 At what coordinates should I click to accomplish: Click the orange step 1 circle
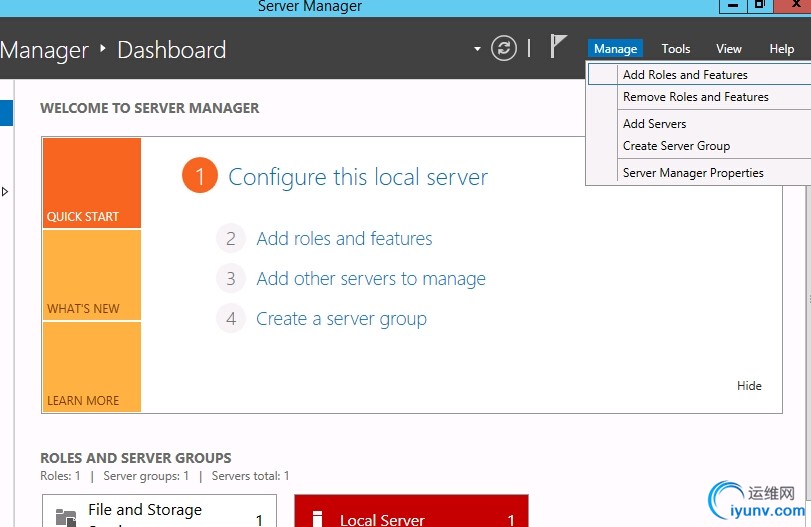coord(200,175)
